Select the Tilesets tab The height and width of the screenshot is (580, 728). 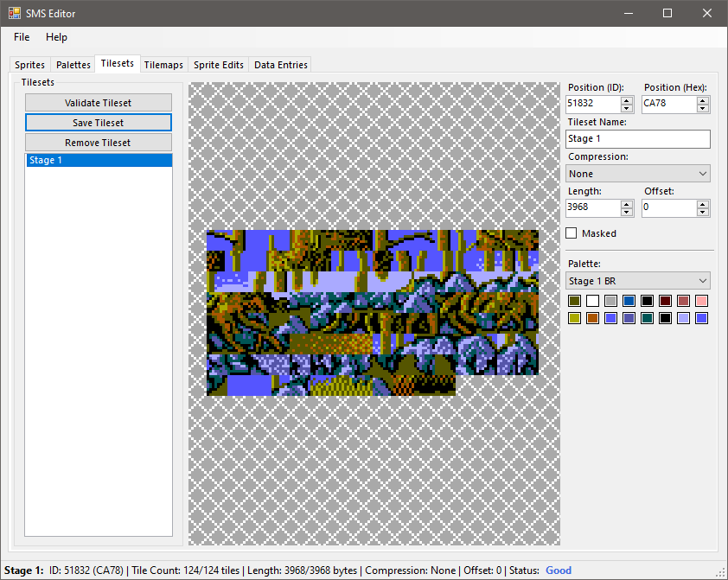[118, 64]
